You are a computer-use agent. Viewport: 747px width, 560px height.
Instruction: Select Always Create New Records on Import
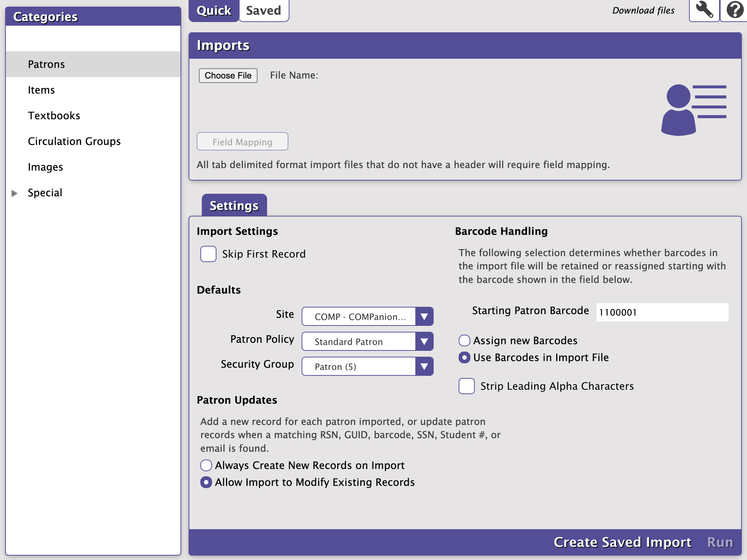point(206,465)
